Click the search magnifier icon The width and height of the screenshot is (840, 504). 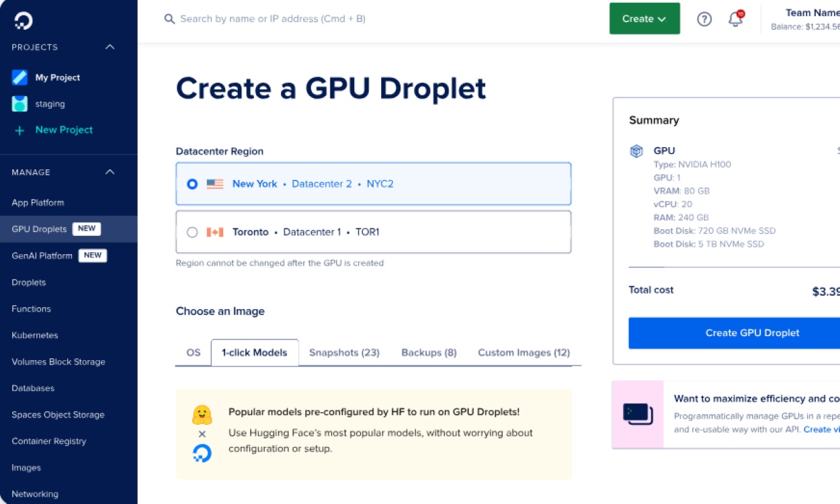point(169,19)
